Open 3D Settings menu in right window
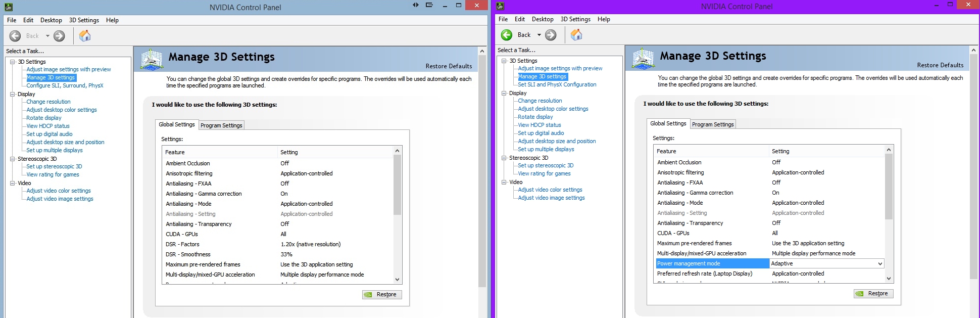Screen dimensions: 980x318 click(575, 19)
